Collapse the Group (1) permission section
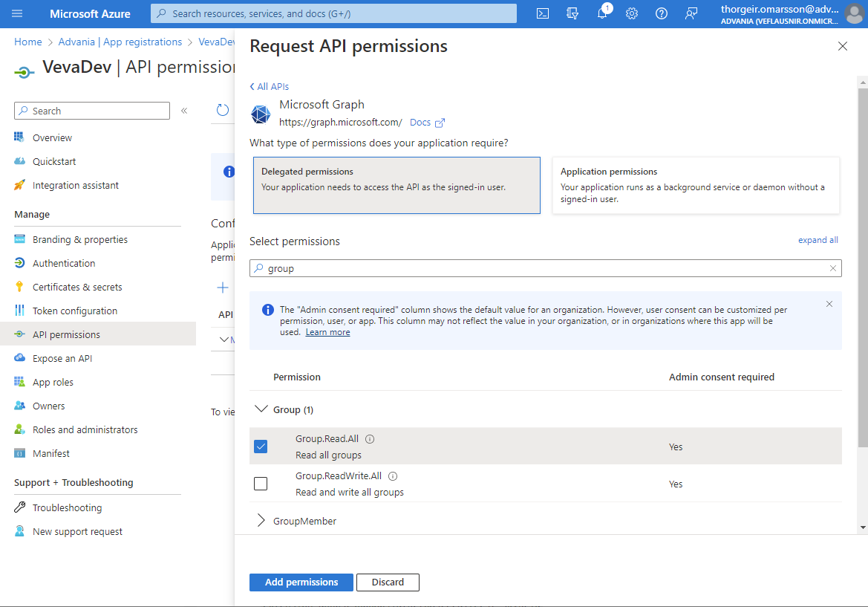Screen dimensions: 868x607 pyautogui.click(x=261, y=409)
